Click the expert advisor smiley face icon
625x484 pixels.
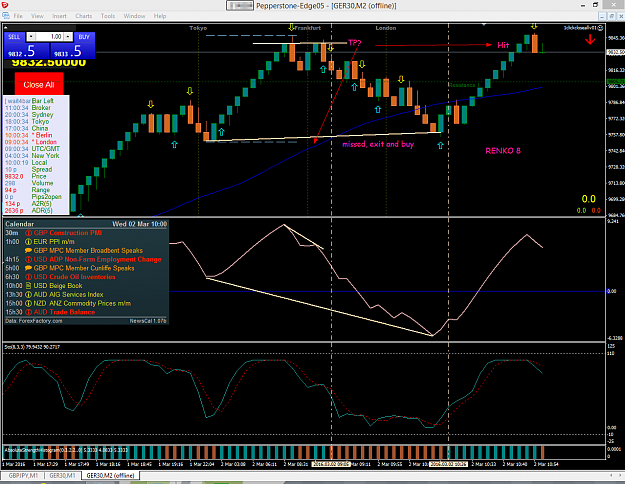click(600, 28)
